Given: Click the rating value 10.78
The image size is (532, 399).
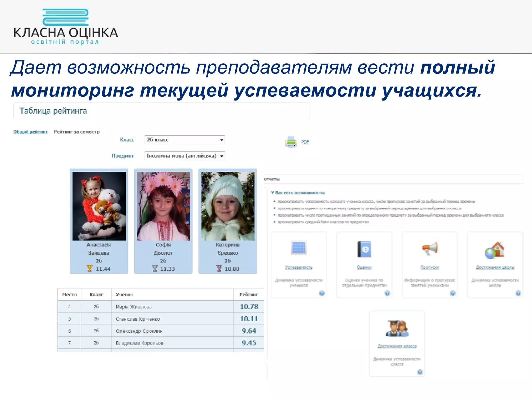Looking at the screenshot, I should click(249, 307).
